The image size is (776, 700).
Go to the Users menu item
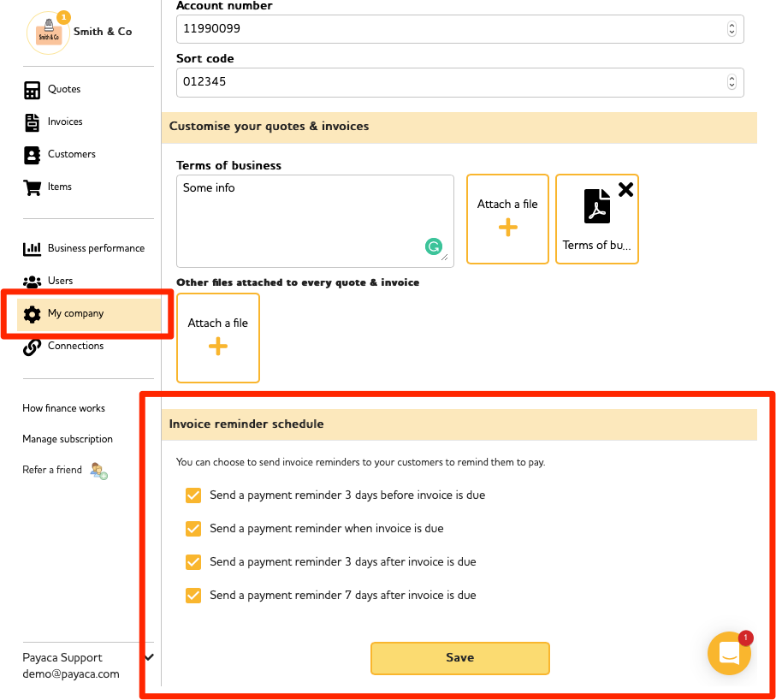click(x=60, y=282)
